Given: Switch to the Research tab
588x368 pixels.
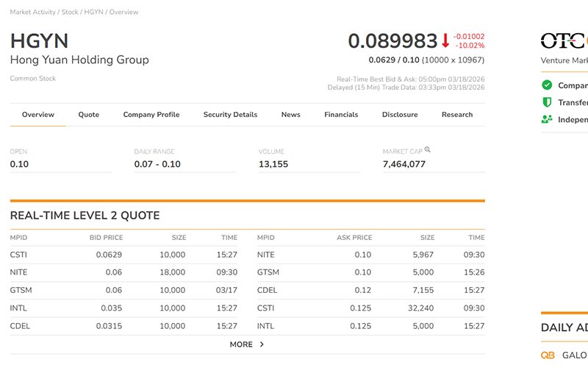Looking at the screenshot, I should click(457, 115).
